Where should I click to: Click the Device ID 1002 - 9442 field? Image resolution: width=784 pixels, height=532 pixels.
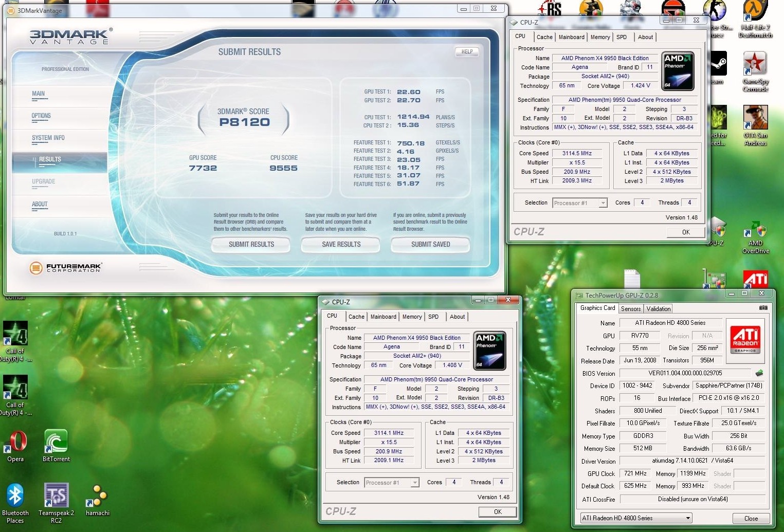pos(637,386)
